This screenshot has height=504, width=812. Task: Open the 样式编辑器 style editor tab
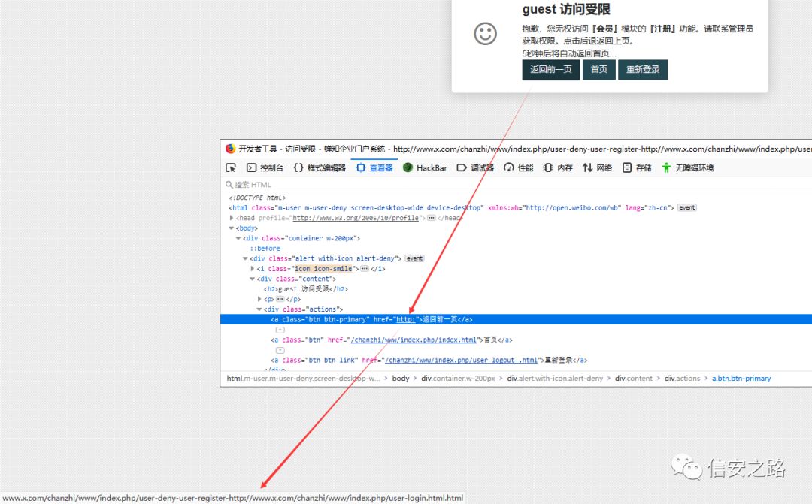(320, 167)
